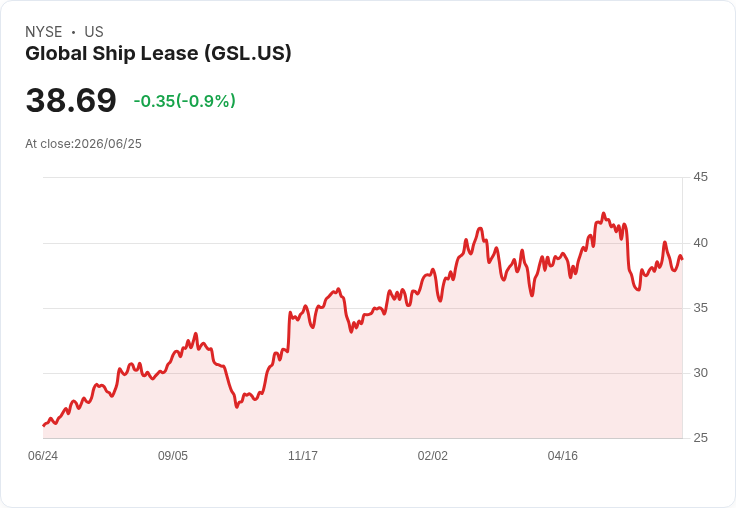Click the highest peak of the price line
This screenshot has width=736, height=508.
coord(604,214)
